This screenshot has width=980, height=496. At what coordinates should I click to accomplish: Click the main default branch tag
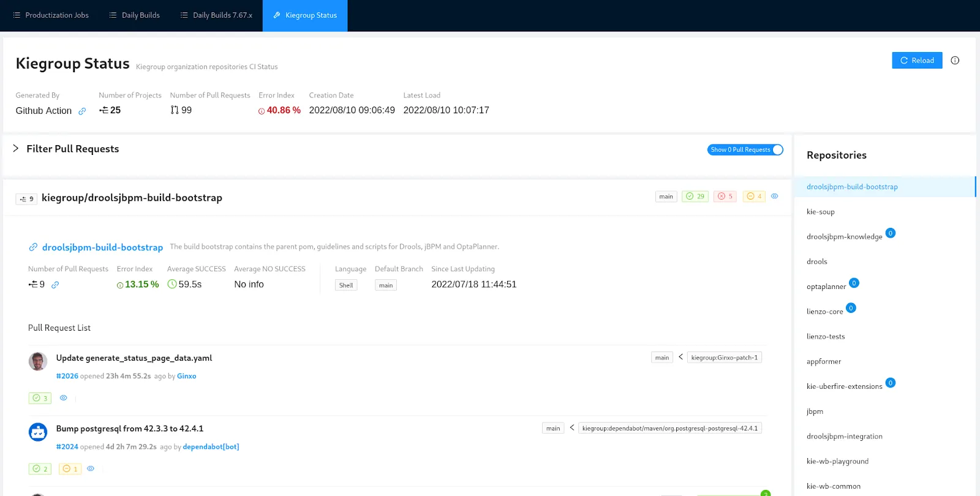(386, 285)
